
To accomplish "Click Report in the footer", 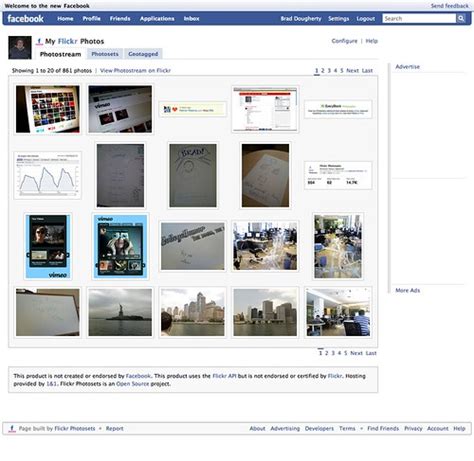I will (x=115, y=429).
